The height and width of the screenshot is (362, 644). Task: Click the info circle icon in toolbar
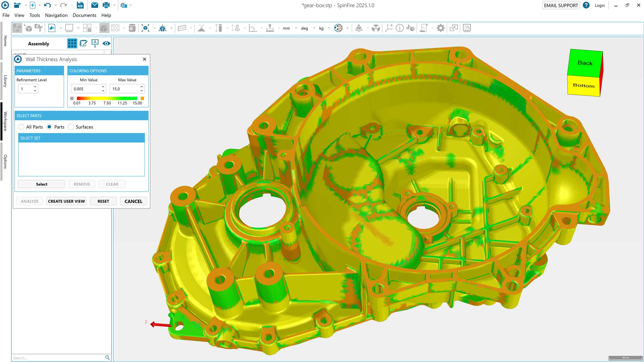(399, 28)
